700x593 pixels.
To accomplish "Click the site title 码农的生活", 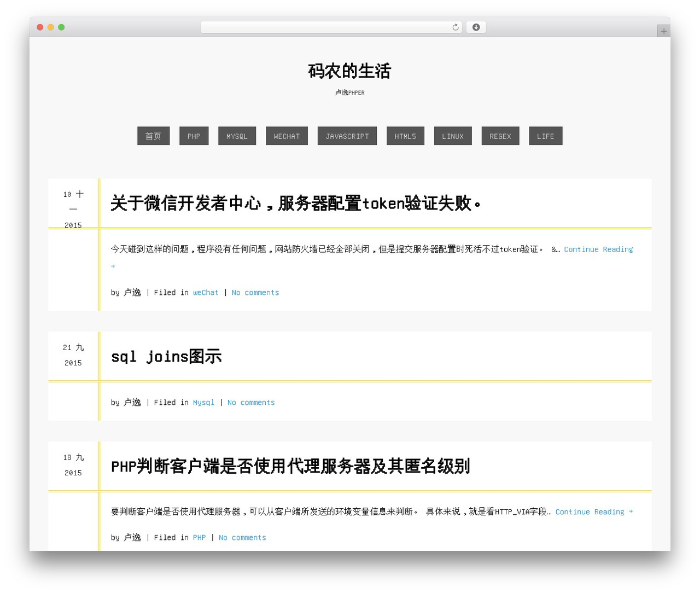I will tap(349, 71).
